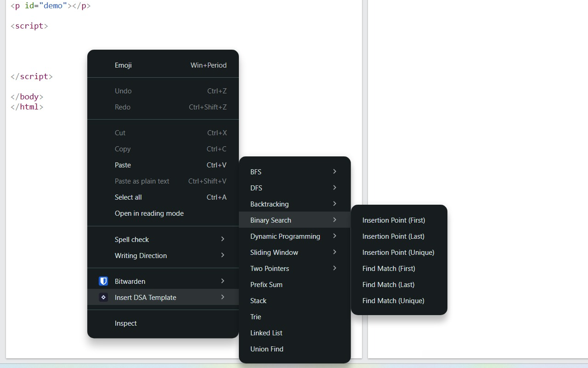588x368 pixels.
Task: Expand the Dynamic Programming submenu chevron
Action: [335, 236]
